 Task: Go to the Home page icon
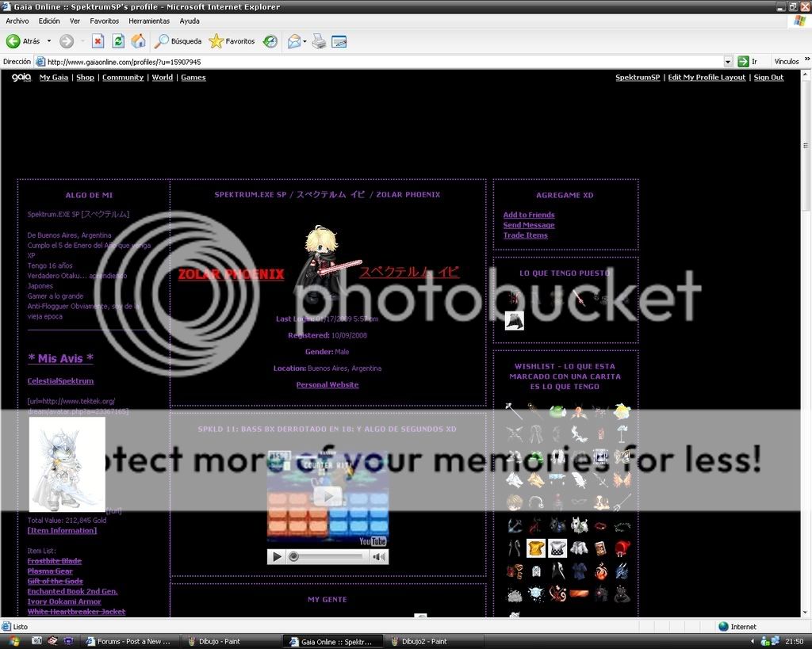(138, 41)
